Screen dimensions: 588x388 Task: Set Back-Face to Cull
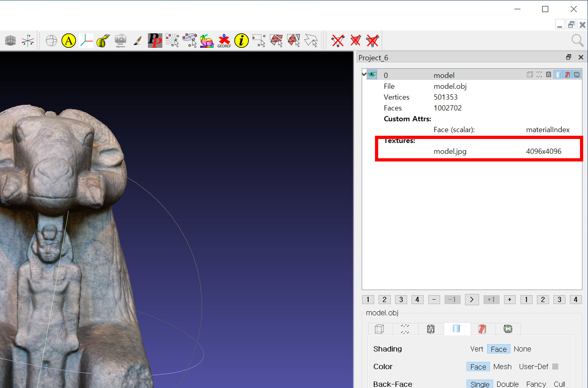pos(559,384)
